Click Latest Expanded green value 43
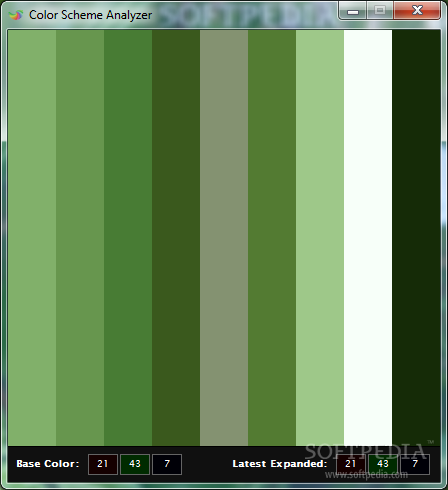Image resolution: width=448 pixels, height=490 pixels. tap(383, 464)
